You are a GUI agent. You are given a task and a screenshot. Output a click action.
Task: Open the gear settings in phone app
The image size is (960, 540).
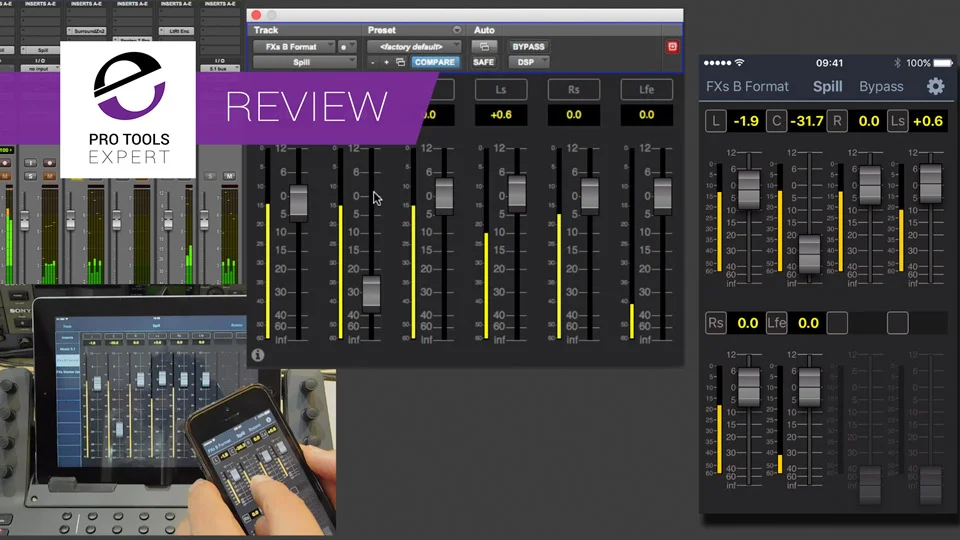point(935,86)
